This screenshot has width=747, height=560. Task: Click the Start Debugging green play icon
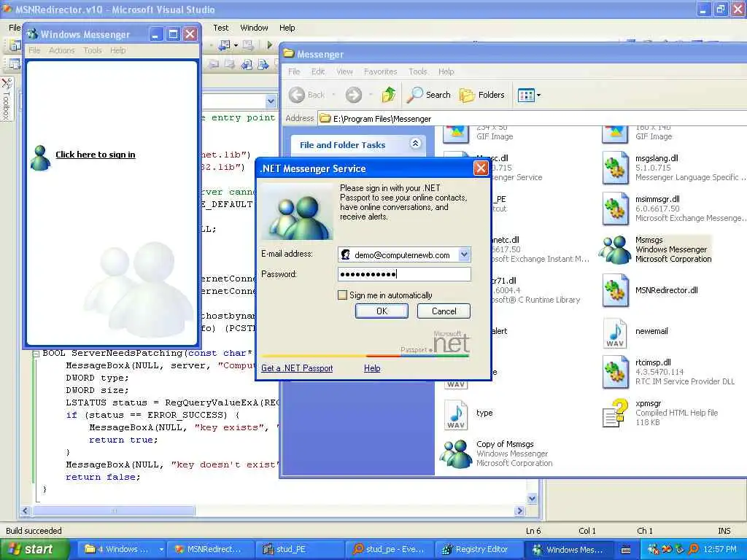(270, 44)
